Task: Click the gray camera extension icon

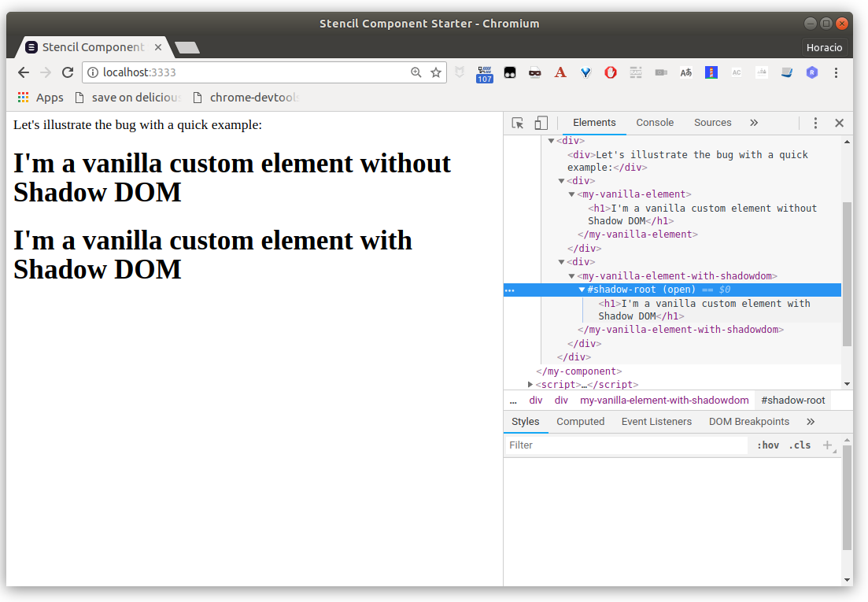Action: [661, 72]
